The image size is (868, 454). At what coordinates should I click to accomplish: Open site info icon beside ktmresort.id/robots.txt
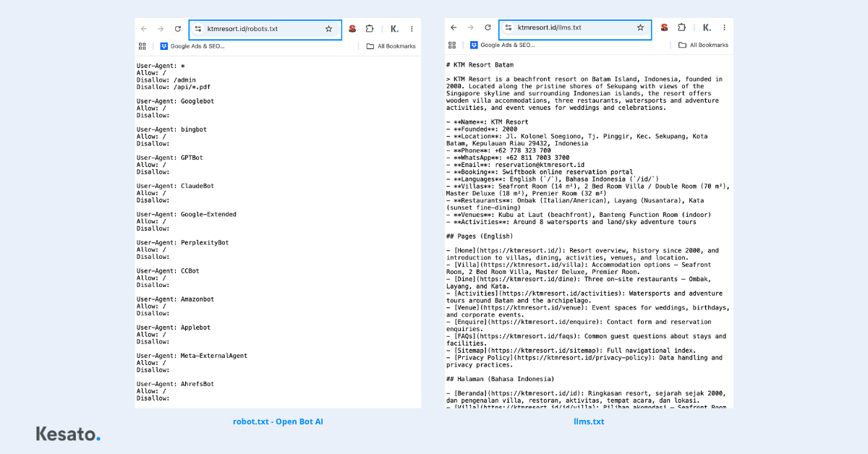(x=198, y=29)
